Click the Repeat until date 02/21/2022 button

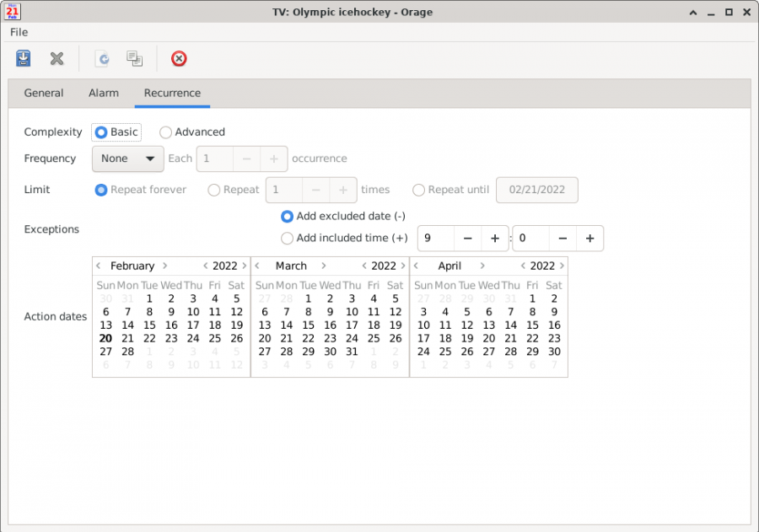537,190
